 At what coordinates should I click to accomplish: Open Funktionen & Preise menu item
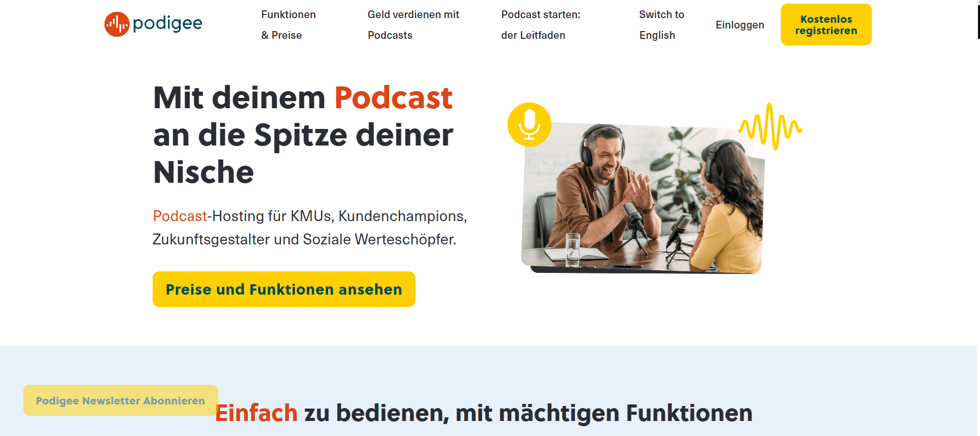pos(288,25)
